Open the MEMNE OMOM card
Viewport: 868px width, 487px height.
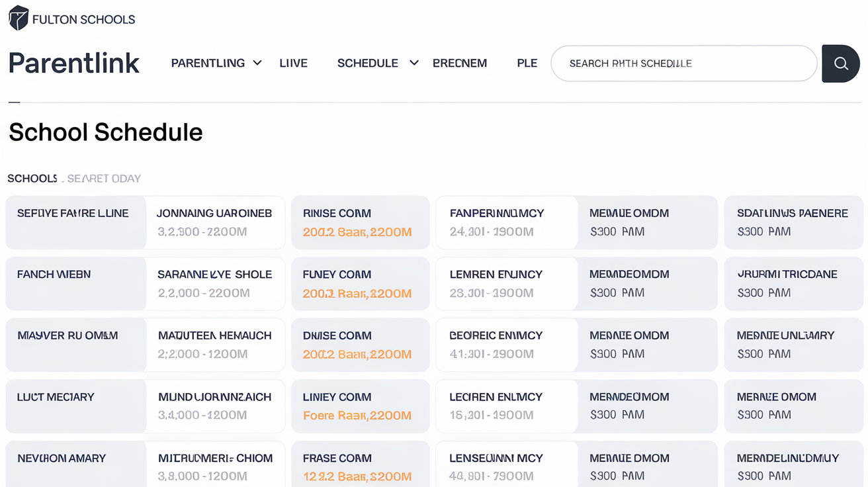point(793,406)
